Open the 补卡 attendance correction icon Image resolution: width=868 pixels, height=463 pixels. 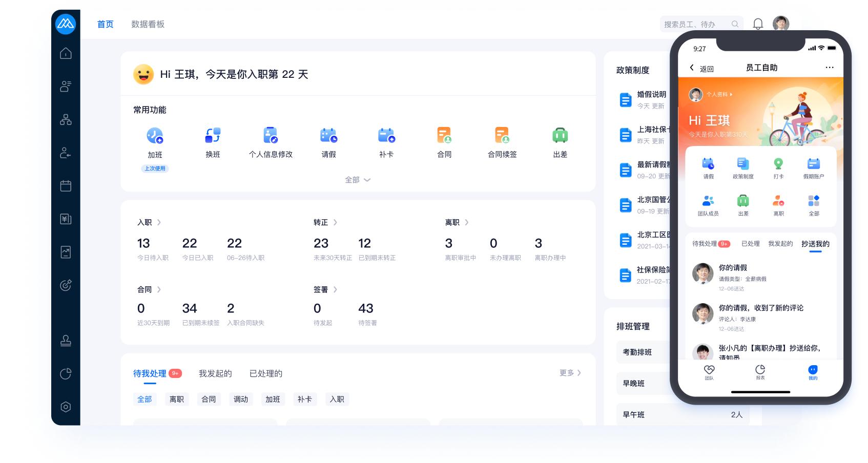pyautogui.click(x=386, y=136)
